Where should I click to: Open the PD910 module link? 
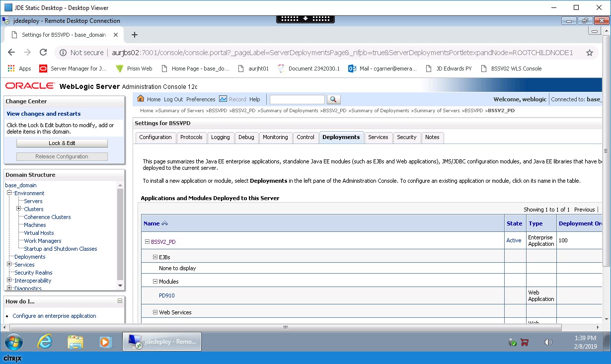tap(167, 295)
